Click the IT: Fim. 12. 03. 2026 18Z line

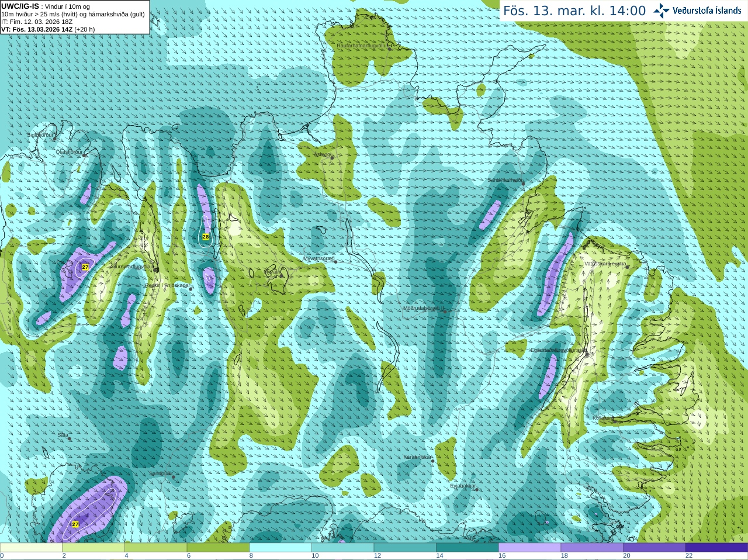pos(37,22)
